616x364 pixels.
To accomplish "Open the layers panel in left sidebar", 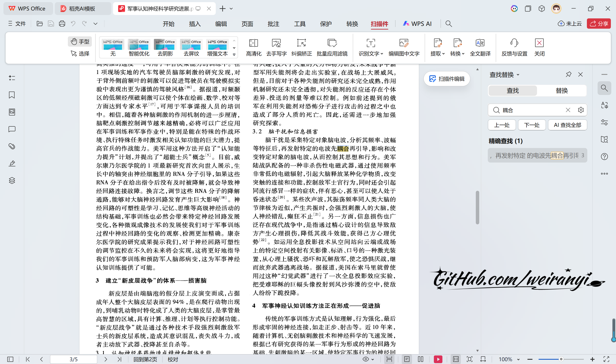I will point(12,181).
